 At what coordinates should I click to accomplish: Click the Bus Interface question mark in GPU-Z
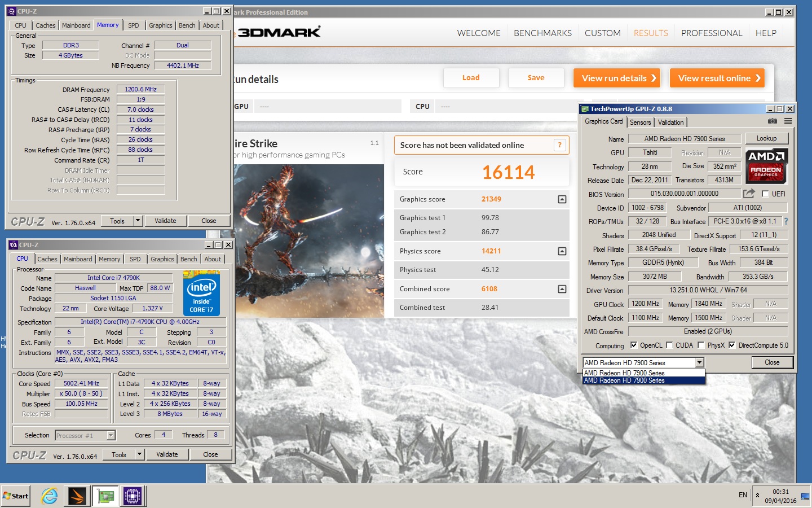click(786, 221)
